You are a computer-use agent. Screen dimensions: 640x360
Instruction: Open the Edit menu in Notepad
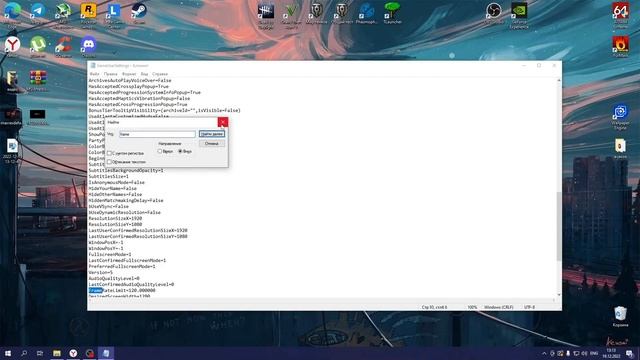pyautogui.click(x=111, y=74)
